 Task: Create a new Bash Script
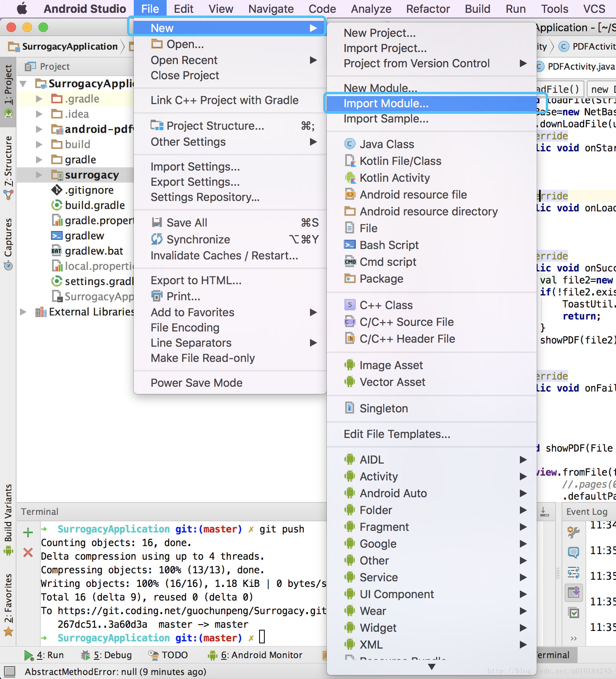(x=432, y=245)
